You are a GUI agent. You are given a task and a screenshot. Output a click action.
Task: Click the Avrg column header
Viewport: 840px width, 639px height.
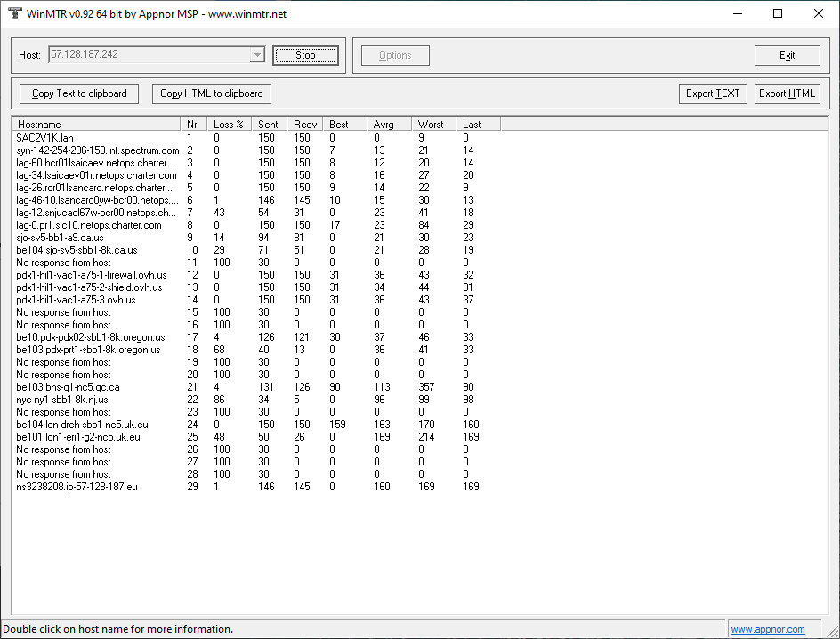(390, 125)
